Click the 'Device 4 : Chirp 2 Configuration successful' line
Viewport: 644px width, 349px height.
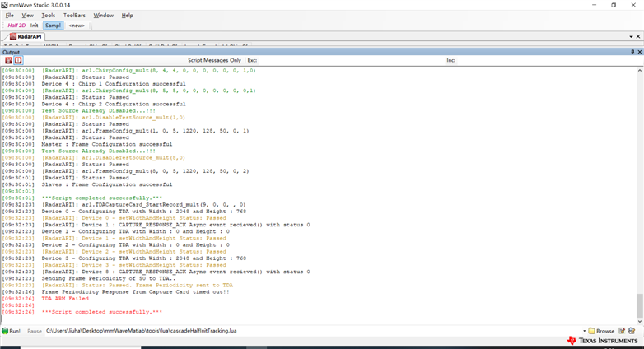[x=114, y=104]
